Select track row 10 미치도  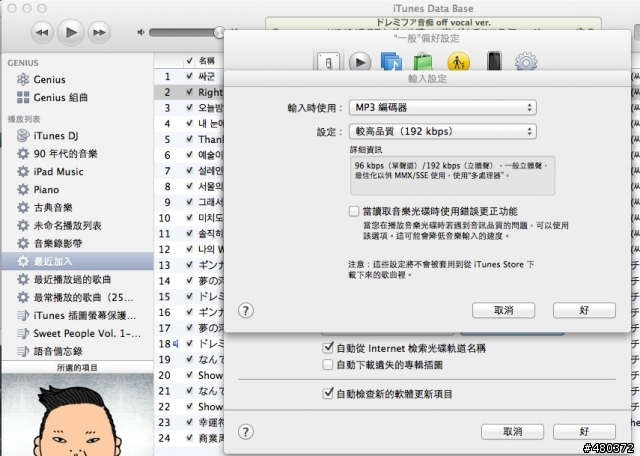click(189, 218)
